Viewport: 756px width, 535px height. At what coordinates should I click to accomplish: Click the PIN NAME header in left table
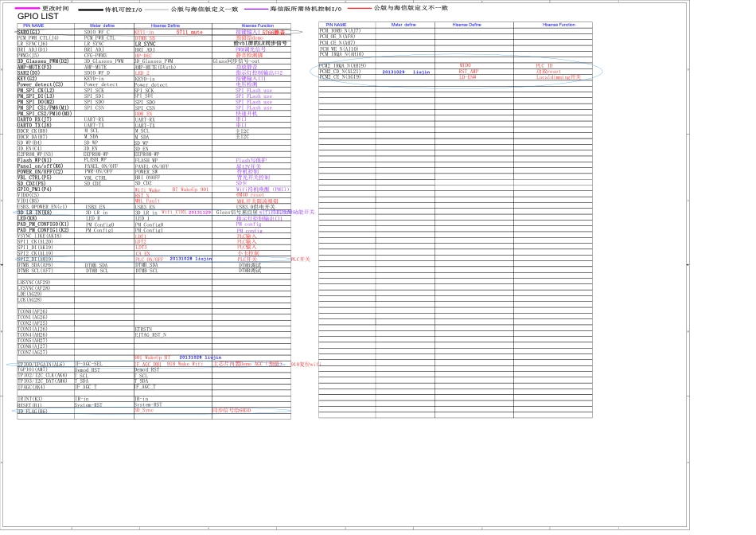tap(32, 25)
